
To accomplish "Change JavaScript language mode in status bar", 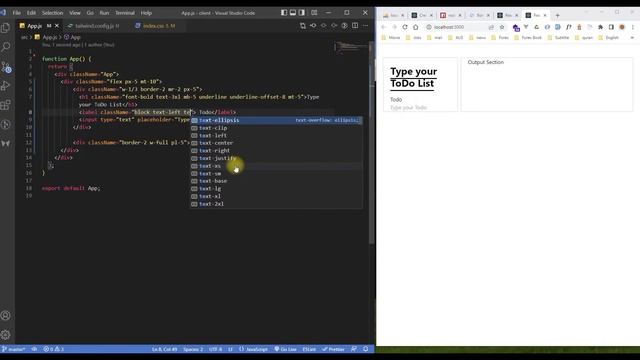I will [x=257, y=349].
